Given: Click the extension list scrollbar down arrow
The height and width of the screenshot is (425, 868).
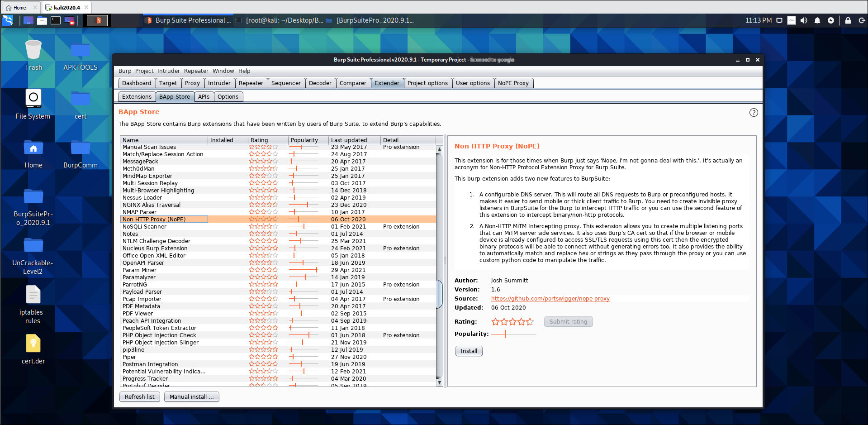Looking at the screenshot, I should (x=439, y=383).
